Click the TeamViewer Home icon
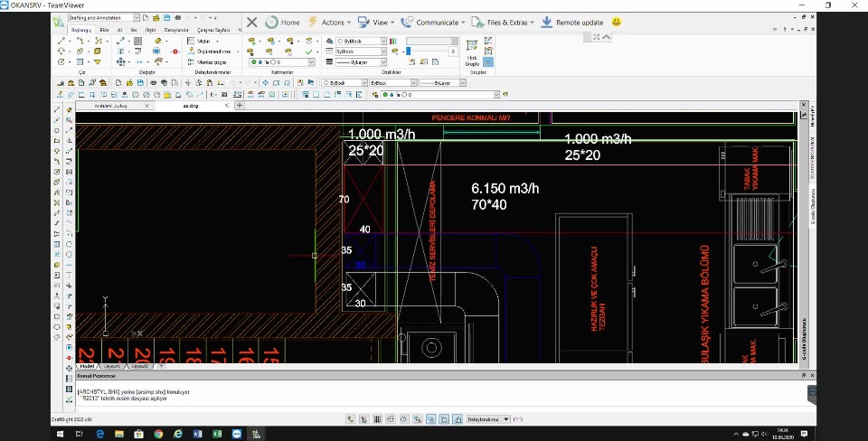 point(272,22)
